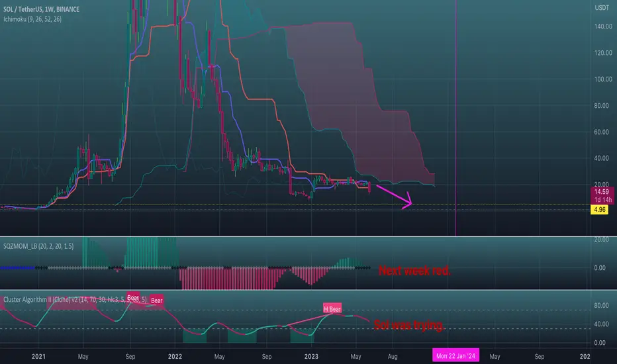Click the Sep label between 2021 and 2022

pyautogui.click(x=130, y=357)
